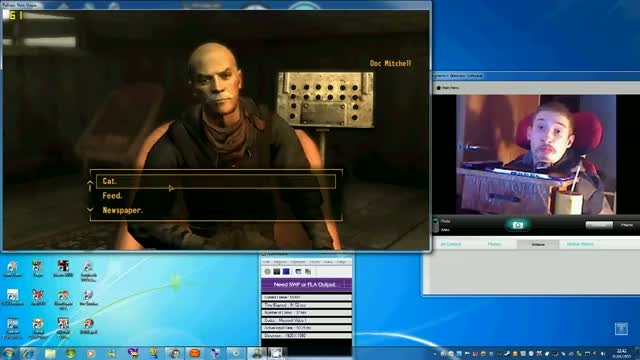Screen dimensions: 640x360
Task: Click the grey button left of webcam preferences
Action: 599,225
